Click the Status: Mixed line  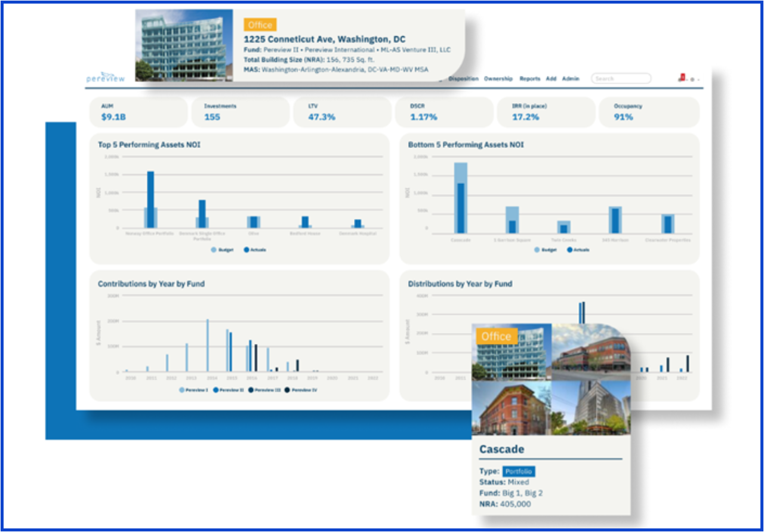click(504, 482)
